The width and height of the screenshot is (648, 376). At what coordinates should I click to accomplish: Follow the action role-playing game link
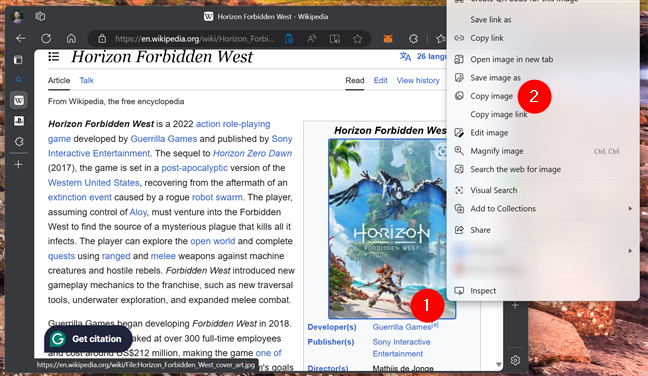coord(233,124)
